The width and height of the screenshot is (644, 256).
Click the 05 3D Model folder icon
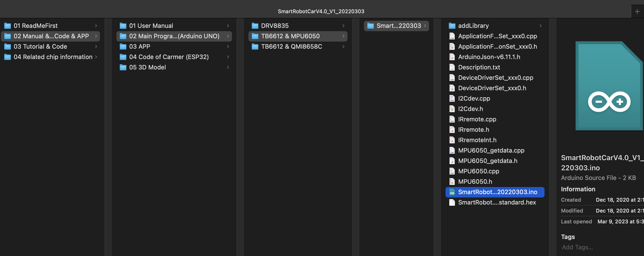[123, 67]
